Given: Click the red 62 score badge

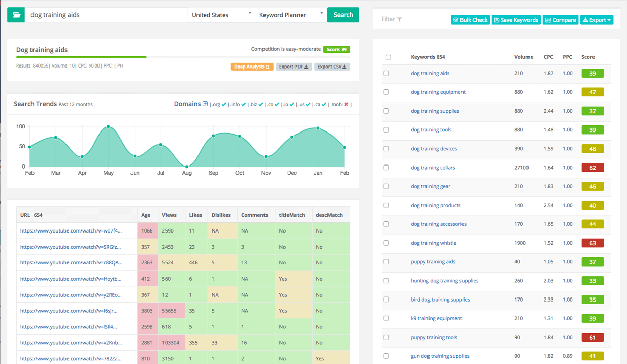Looking at the screenshot, I should click(592, 168).
